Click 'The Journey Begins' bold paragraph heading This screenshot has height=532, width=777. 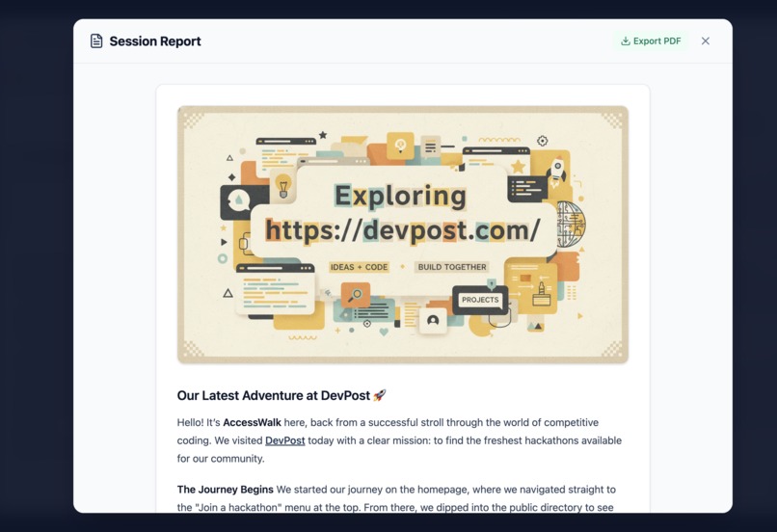coord(225,490)
